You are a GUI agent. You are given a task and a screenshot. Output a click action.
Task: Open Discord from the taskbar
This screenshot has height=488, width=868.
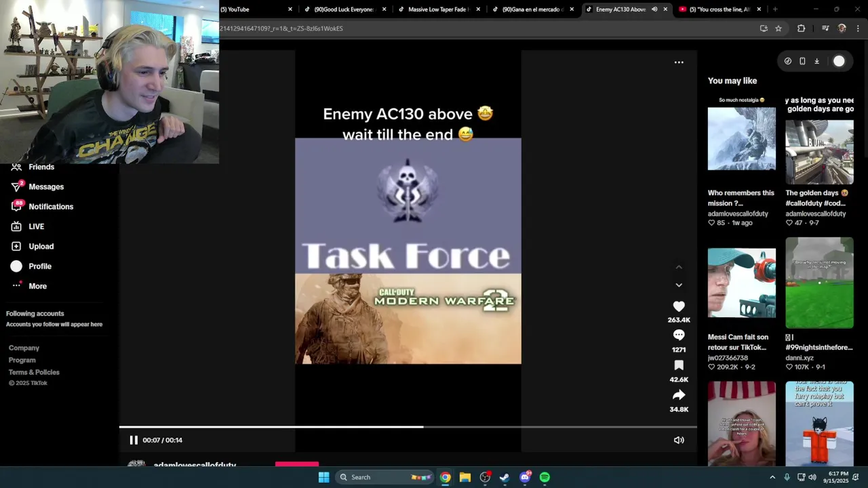pos(525,477)
